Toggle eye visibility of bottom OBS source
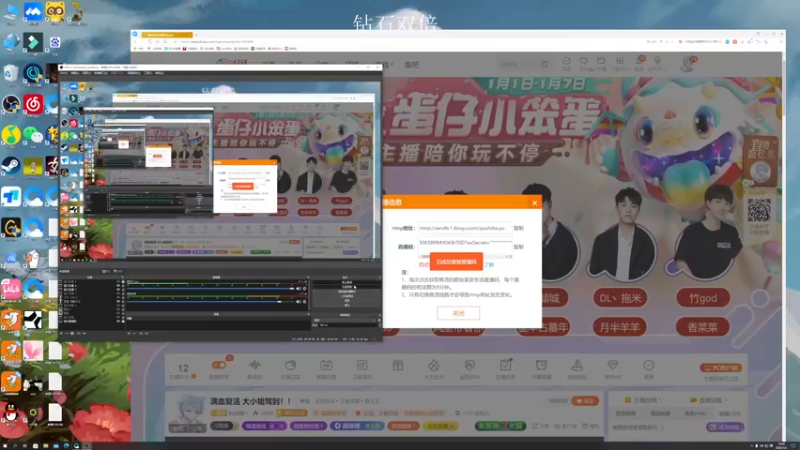 pyautogui.click(x=118, y=321)
